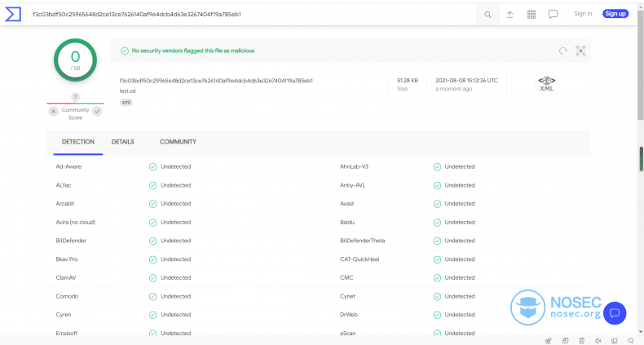Click the VirusTotal logo

[x=13, y=14]
